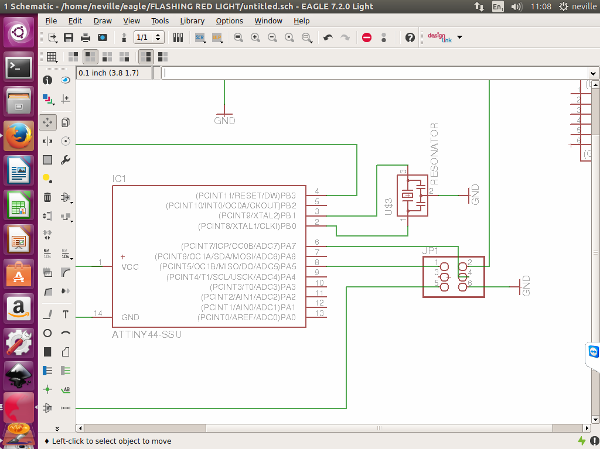Choose the Circle drawing tool

tap(47, 333)
